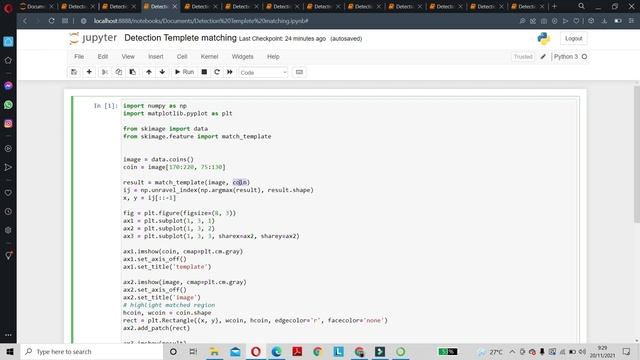Open history clock icon in the Opera sidebar
Screen dimensions: 640x360
click(8, 211)
